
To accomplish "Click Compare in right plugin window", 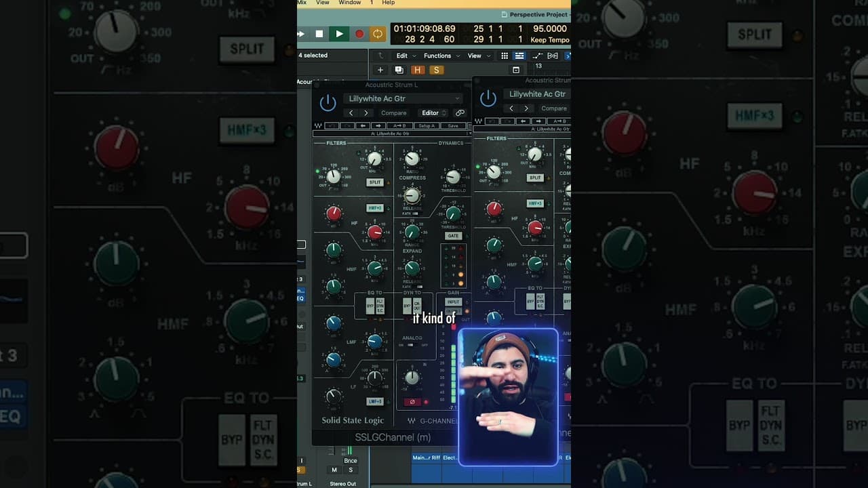I will pos(554,108).
